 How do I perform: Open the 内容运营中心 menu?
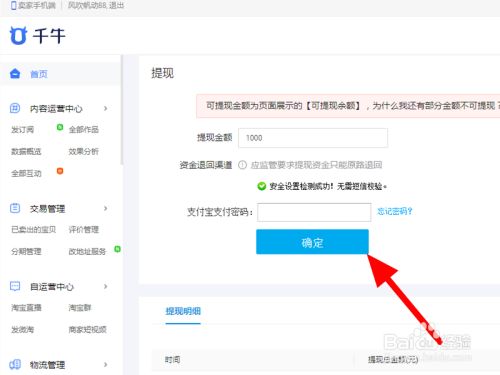coord(56,109)
